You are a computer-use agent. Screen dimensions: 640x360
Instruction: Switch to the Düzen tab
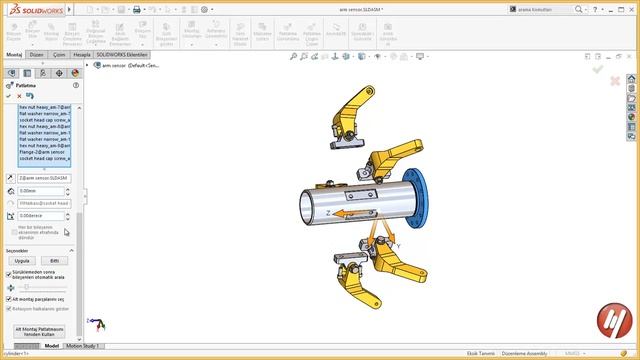[36, 55]
